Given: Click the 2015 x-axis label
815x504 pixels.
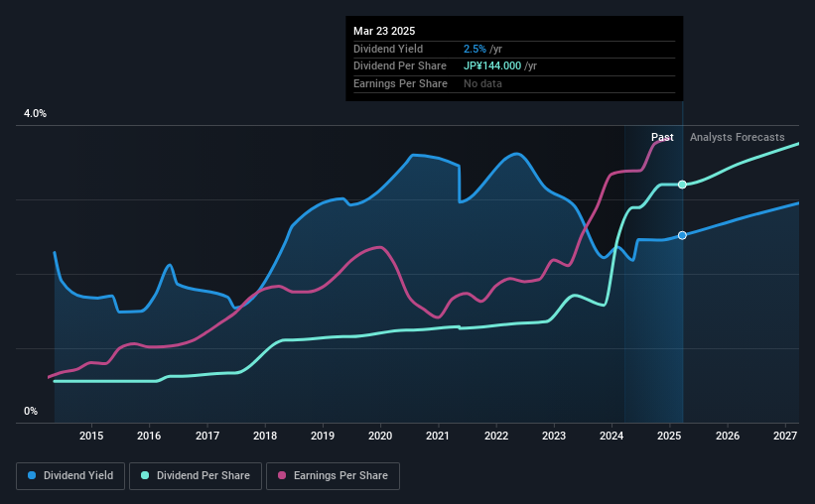Looking at the screenshot, I should pyautogui.click(x=91, y=436).
